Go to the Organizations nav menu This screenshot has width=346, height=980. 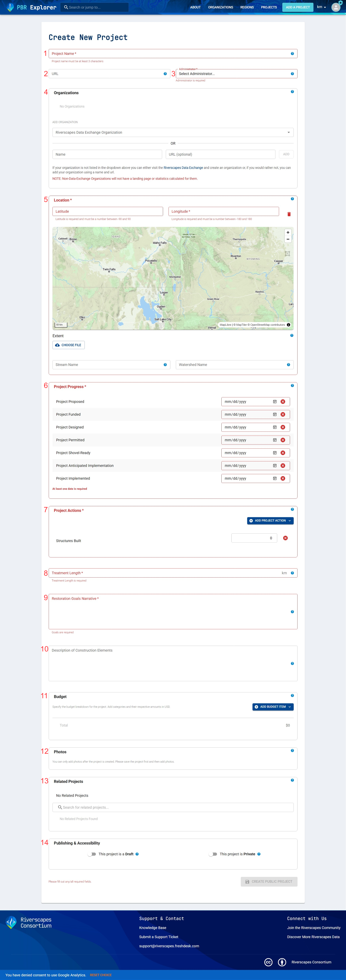[220, 7]
